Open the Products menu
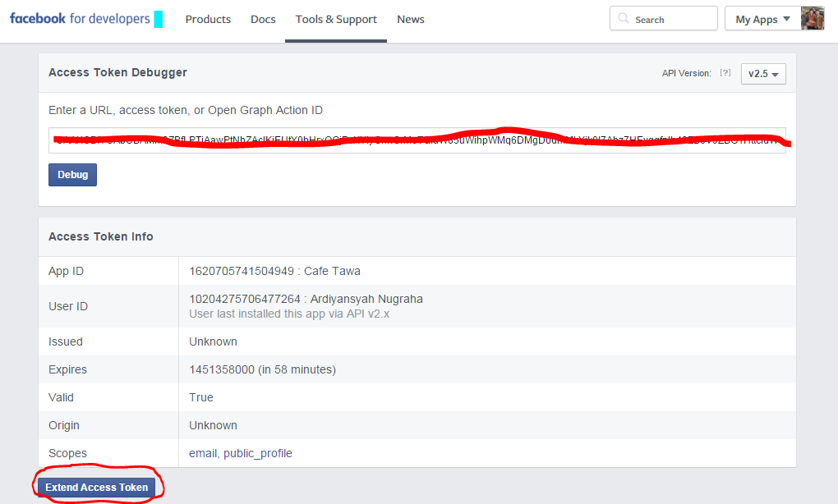 click(x=208, y=19)
